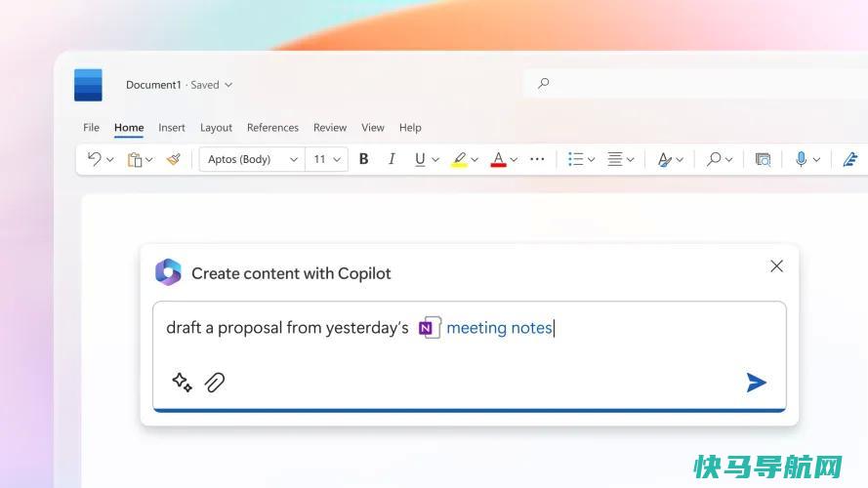
Task: Toggle Italic formatting
Action: pyautogui.click(x=392, y=159)
